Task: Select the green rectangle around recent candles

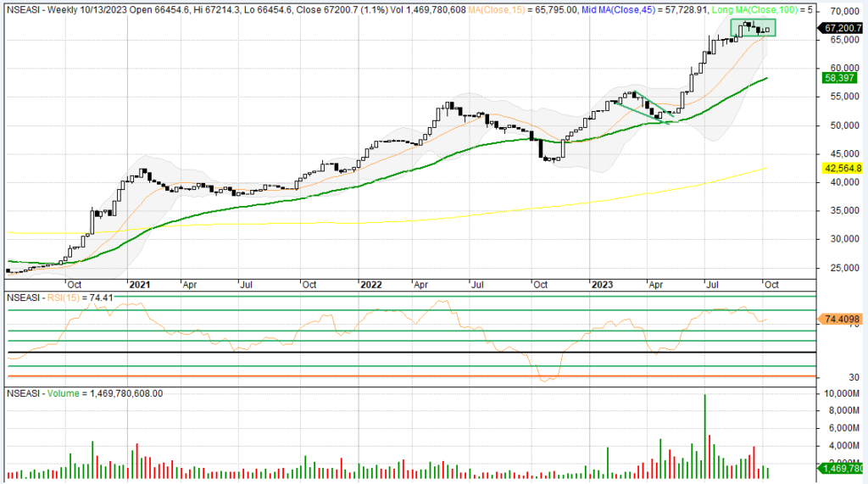Action: (x=753, y=20)
